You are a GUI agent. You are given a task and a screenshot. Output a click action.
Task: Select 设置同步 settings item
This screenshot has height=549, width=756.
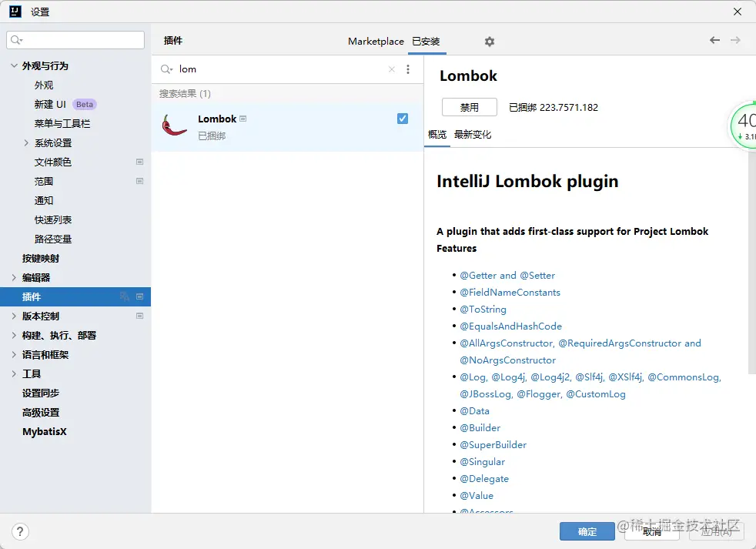[x=41, y=393]
